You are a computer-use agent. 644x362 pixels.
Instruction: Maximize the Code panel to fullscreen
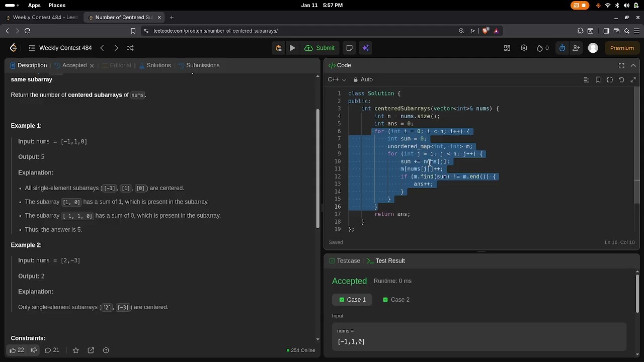coord(622,65)
